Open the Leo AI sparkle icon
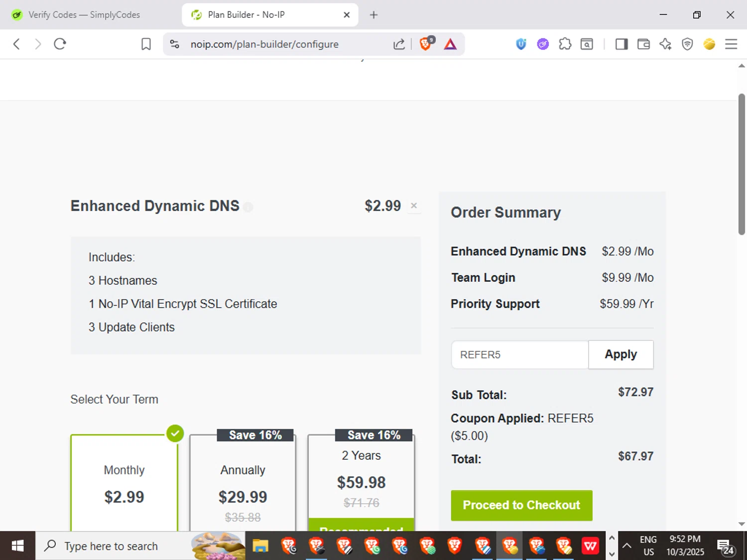This screenshot has width=747, height=560. point(665,44)
